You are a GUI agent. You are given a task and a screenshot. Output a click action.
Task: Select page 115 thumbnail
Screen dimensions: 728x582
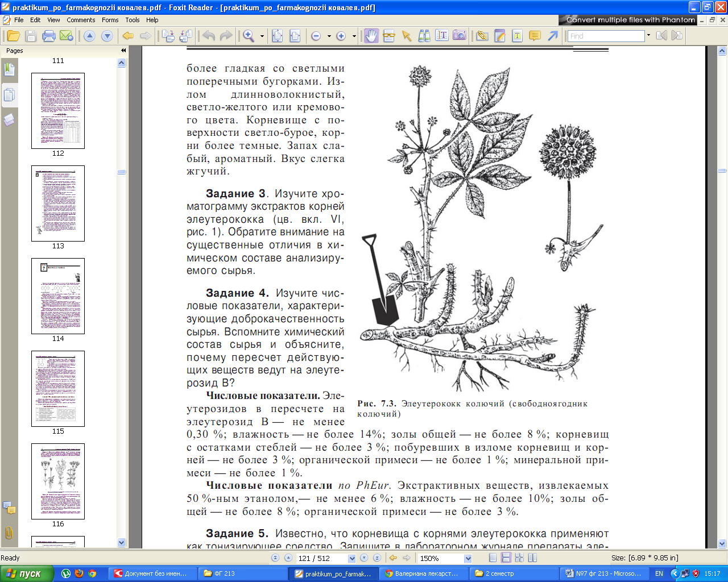pyautogui.click(x=58, y=389)
